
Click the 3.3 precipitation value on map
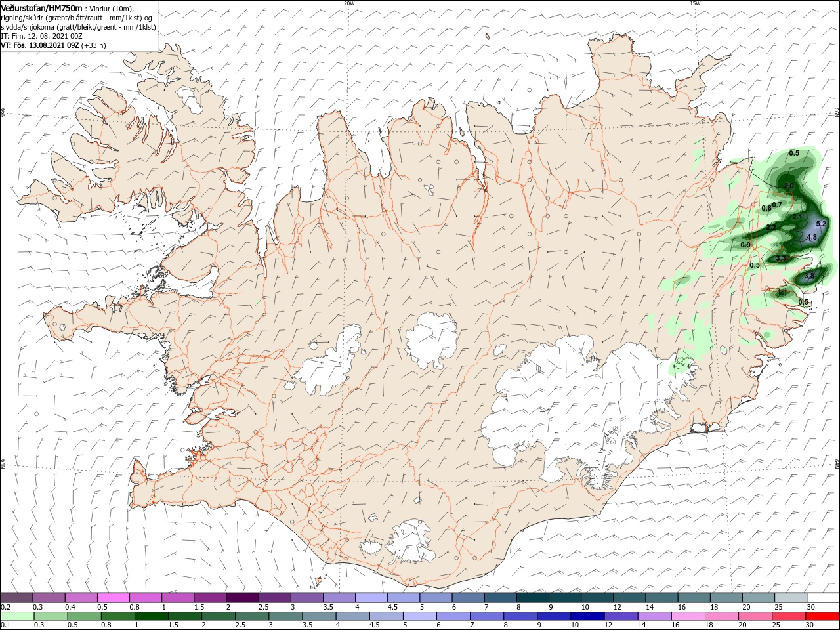tap(781, 259)
